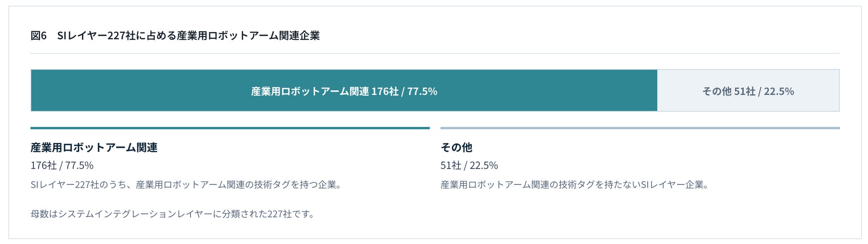
Task: Click the text 22.5% inside gray bar
Action: (x=779, y=91)
